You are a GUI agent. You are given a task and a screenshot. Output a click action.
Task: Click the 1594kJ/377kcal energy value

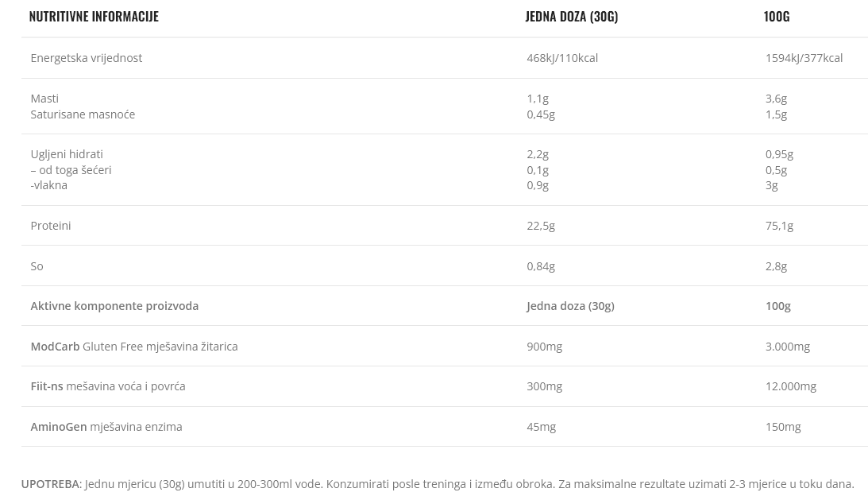(803, 57)
